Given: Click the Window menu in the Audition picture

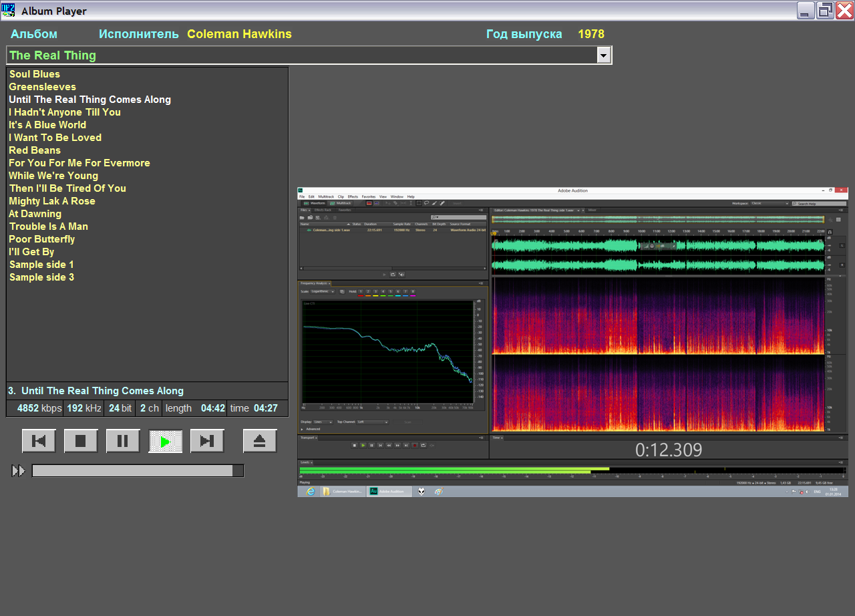Looking at the screenshot, I should coord(397,196).
